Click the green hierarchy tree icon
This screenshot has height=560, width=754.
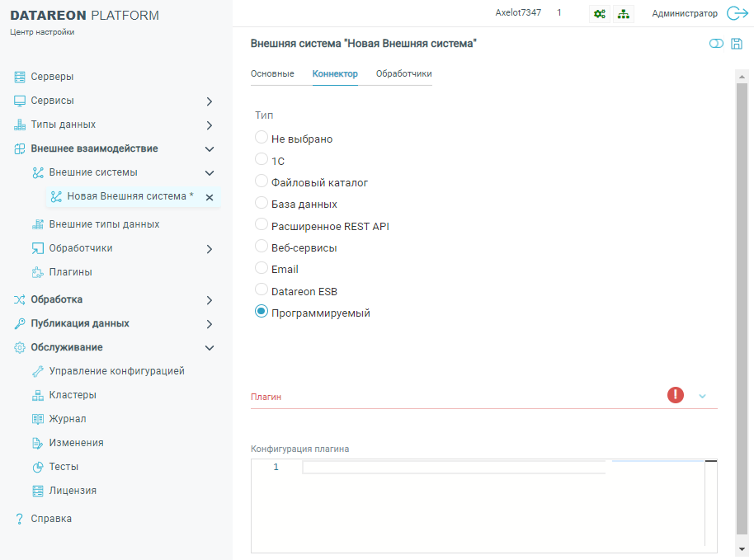[x=622, y=13]
